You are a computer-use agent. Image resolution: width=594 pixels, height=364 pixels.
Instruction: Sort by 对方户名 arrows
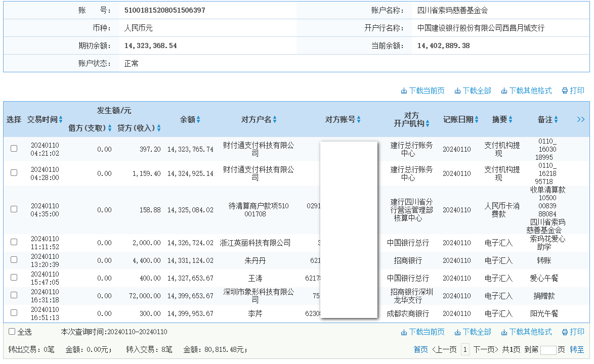[x=275, y=120]
